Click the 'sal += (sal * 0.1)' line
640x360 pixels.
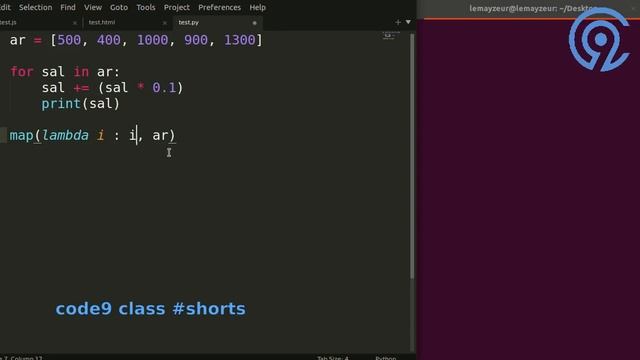(x=112, y=88)
